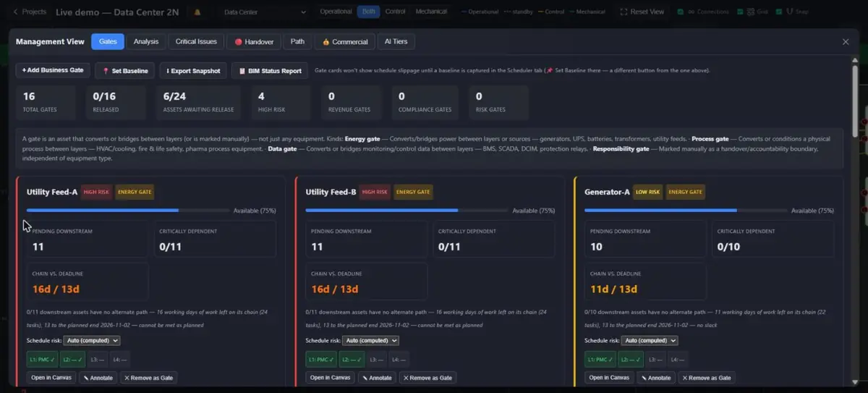The height and width of the screenshot is (393, 868).
Task: Click the notification bell icon
Action: (197, 12)
